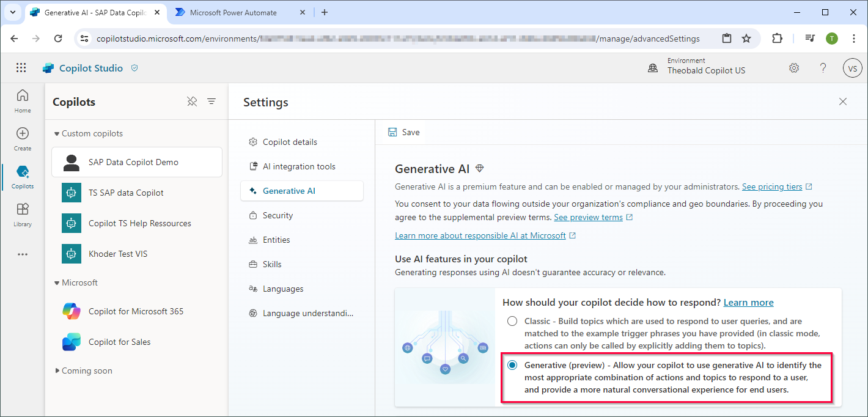868x417 pixels.
Task: Go to Home in the left rail
Action: [23, 101]
